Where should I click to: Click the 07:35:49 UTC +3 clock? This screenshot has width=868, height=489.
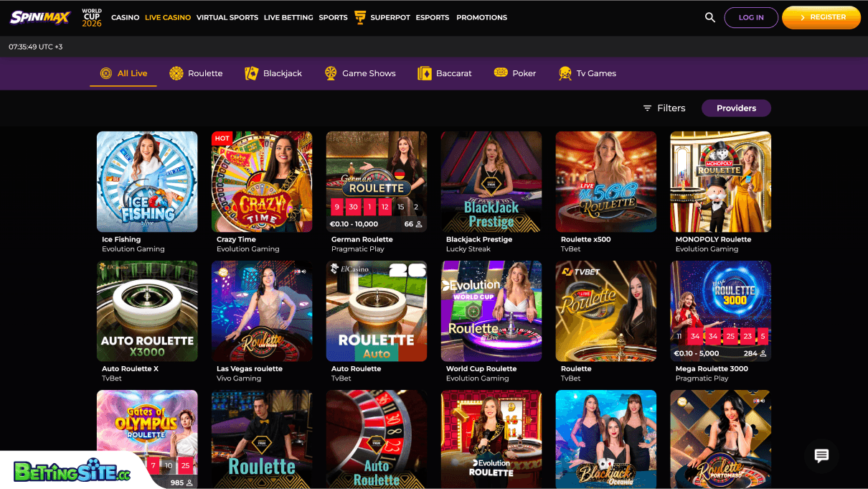36,47
